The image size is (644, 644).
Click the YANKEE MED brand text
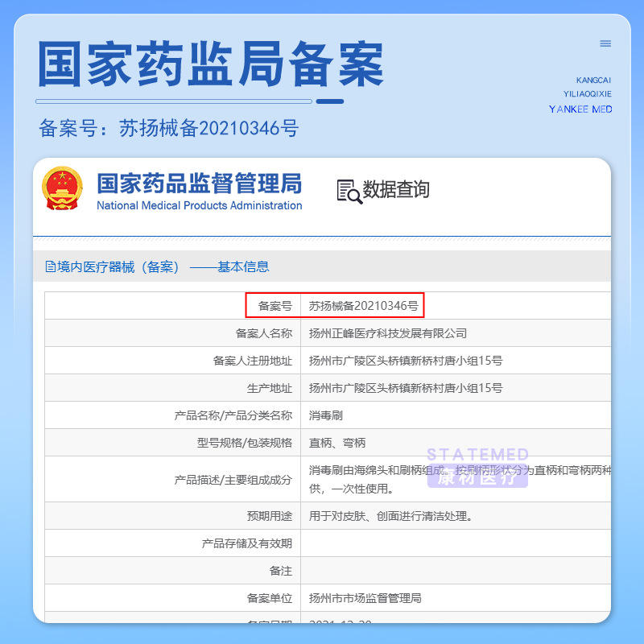[x=580, y=109]
